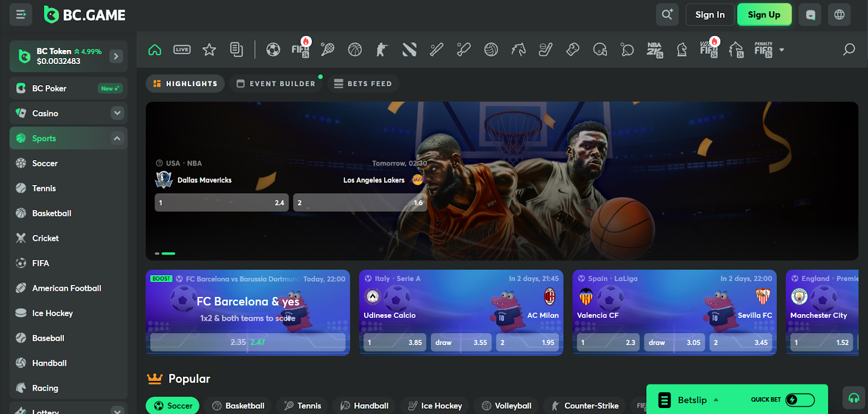This screenshot has height=414, width=868.
Task: Open LIVE events icon
Action: tap(182, 50)
